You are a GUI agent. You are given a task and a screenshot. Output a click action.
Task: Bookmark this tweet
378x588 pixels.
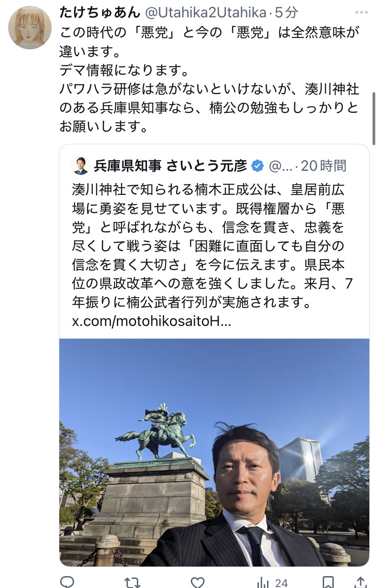[x=328, y=582]
